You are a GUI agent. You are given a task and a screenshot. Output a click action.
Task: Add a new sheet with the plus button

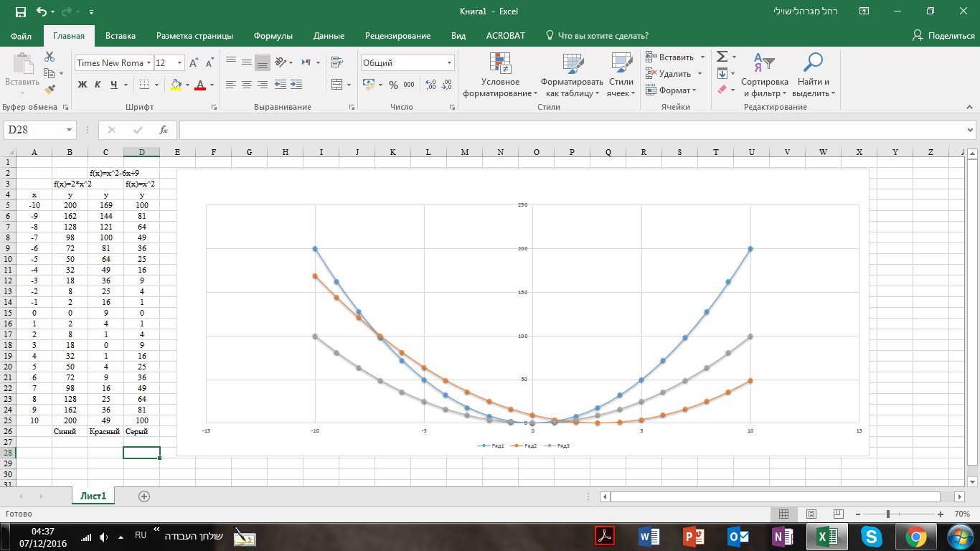coord(144,496)
